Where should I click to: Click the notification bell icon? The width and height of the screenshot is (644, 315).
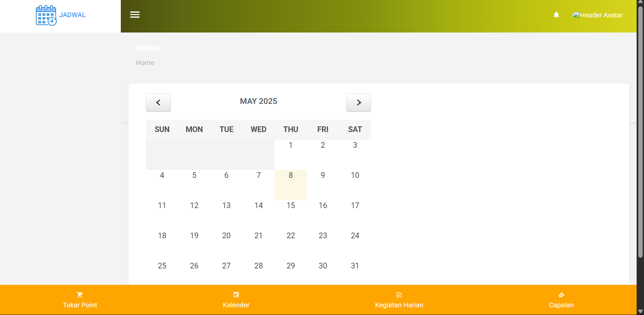556,15
